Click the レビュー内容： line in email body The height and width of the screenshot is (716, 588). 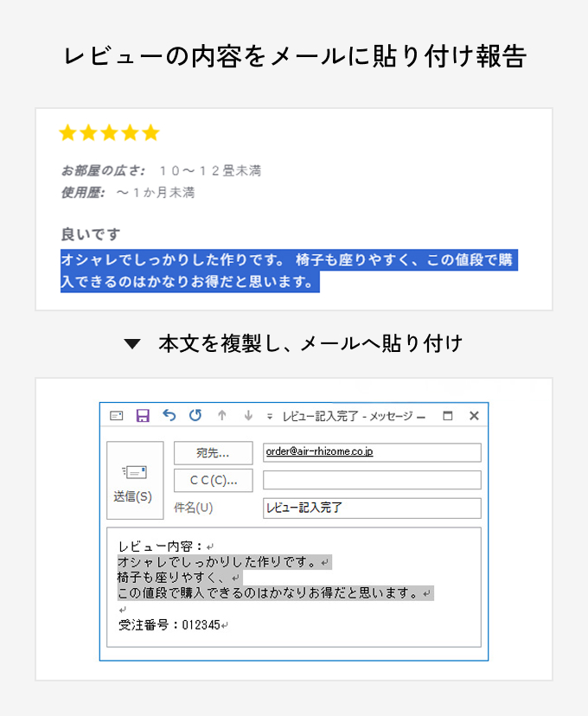pos(161,547)
